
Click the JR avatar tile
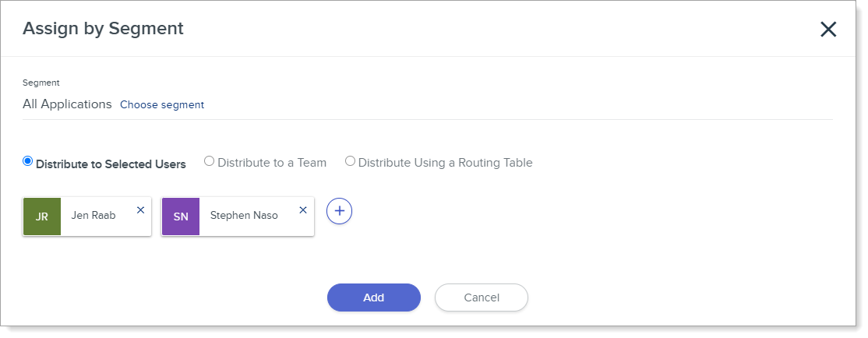point(42,217)
